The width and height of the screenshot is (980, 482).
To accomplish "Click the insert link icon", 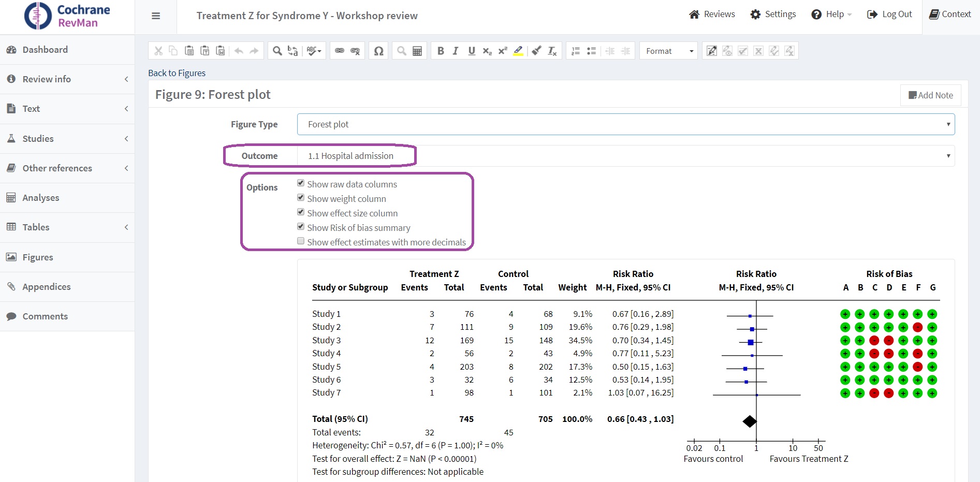I will click(340, 51).
